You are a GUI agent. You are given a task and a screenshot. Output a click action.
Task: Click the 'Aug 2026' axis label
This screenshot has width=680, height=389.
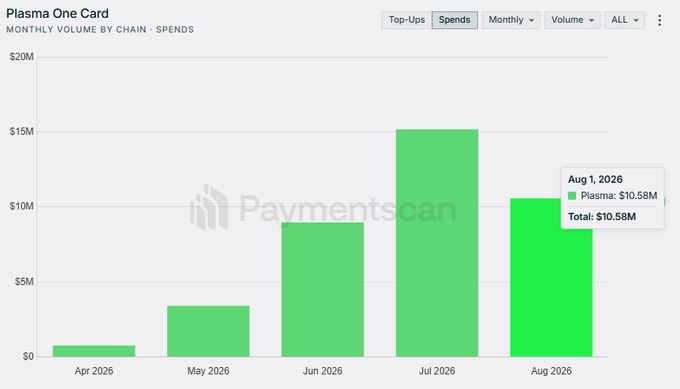click(551, 371)
